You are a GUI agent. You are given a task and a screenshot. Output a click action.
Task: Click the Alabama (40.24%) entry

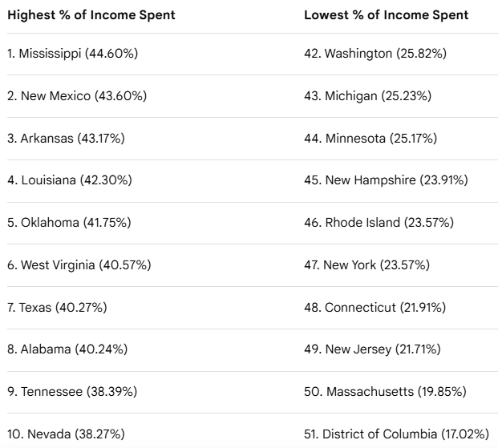point(67,349)
